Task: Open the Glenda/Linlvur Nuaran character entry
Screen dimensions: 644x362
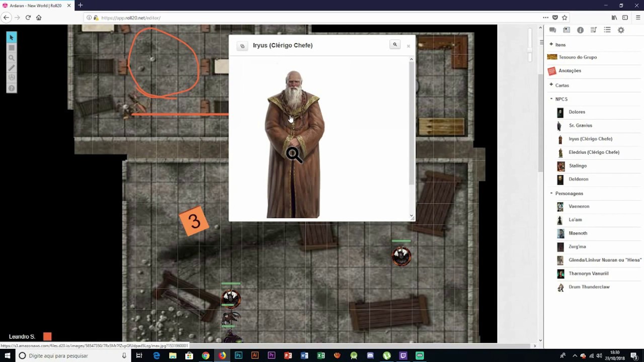Action: pos(605,260)
